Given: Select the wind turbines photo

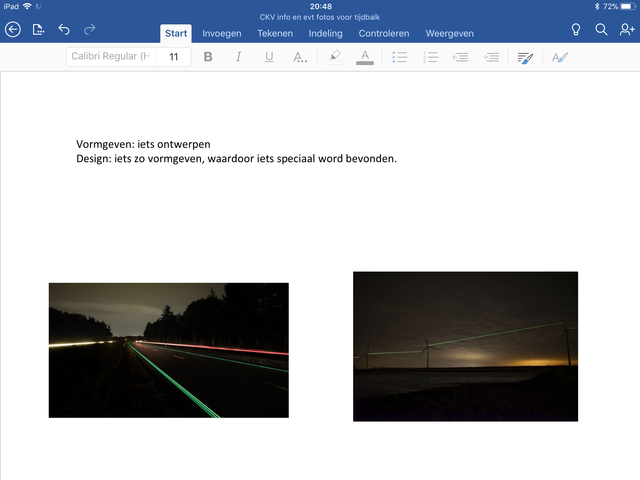Looking at the screenshot, I should pyautogui.click(x=465, y=346).
